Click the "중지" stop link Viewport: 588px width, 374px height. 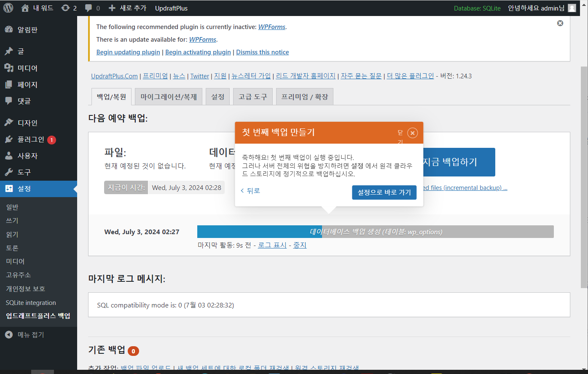(300, 245)
